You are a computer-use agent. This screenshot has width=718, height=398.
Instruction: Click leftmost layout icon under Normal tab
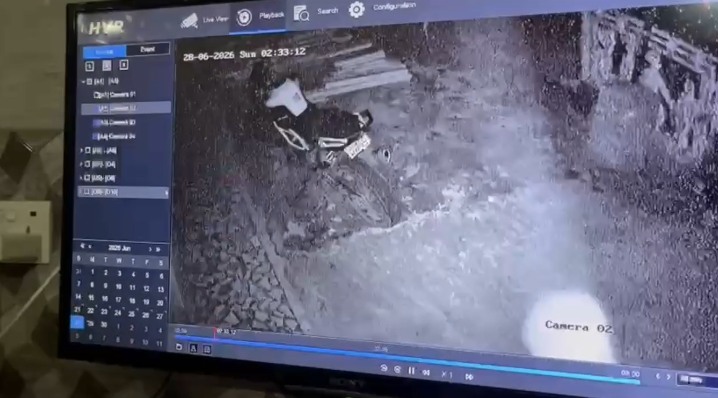coord(90,67)
